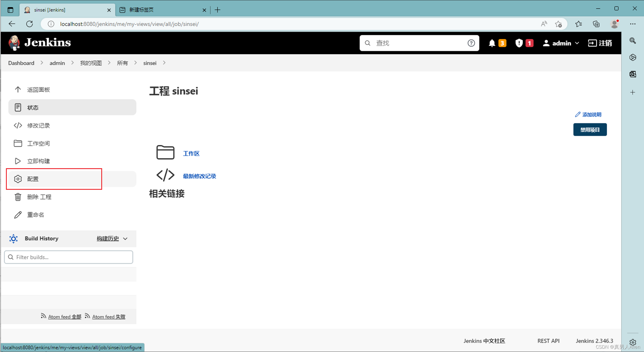Close the 新建标签页 tab
Screen dimensions: 644x352
click(x=204, y=10)
